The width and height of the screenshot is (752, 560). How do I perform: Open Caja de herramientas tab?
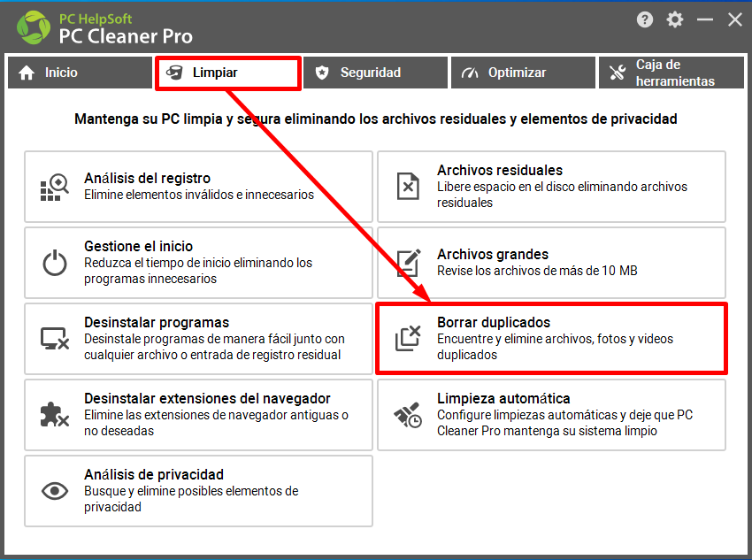tap(671, 73)
